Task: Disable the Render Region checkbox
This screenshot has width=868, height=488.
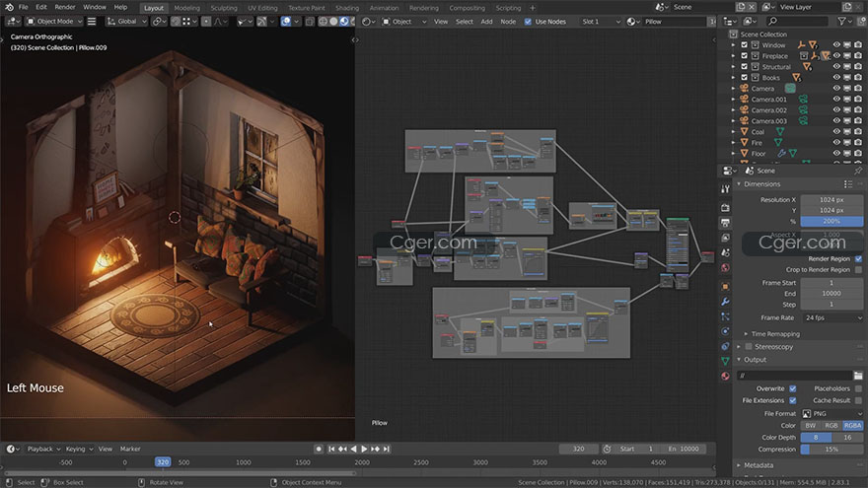Action: click(x=858, y=258)
